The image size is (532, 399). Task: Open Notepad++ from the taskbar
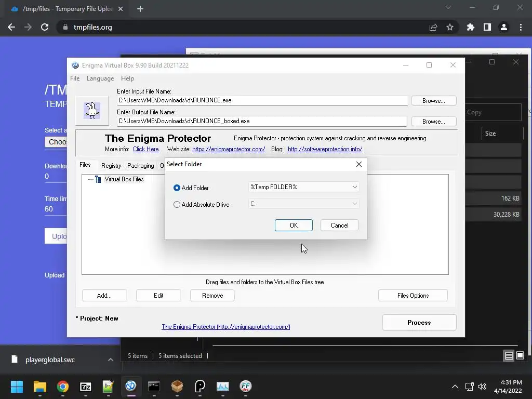click(x=108, y=387)
